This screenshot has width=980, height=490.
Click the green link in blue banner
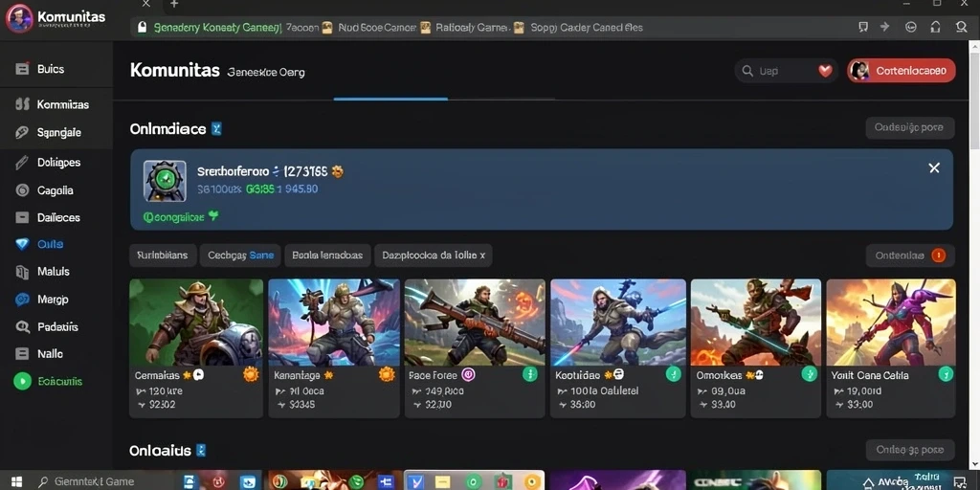(x=181, y=217)
